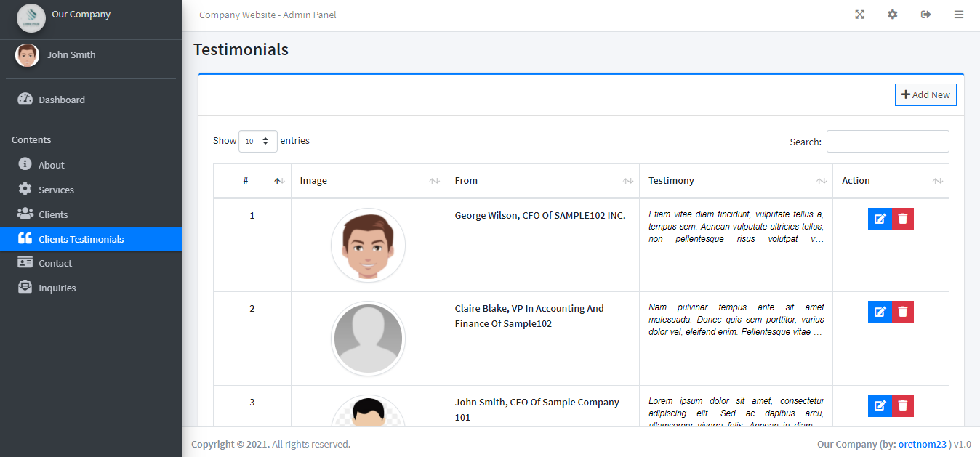
Task: Open the Clients section via its people icon
Action: [27, 214]
